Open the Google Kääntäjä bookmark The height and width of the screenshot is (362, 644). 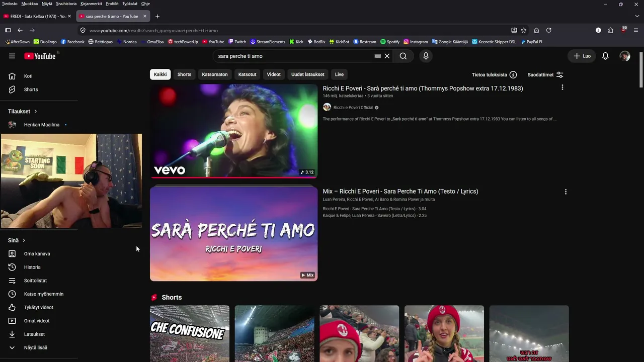tap(449, 42)
